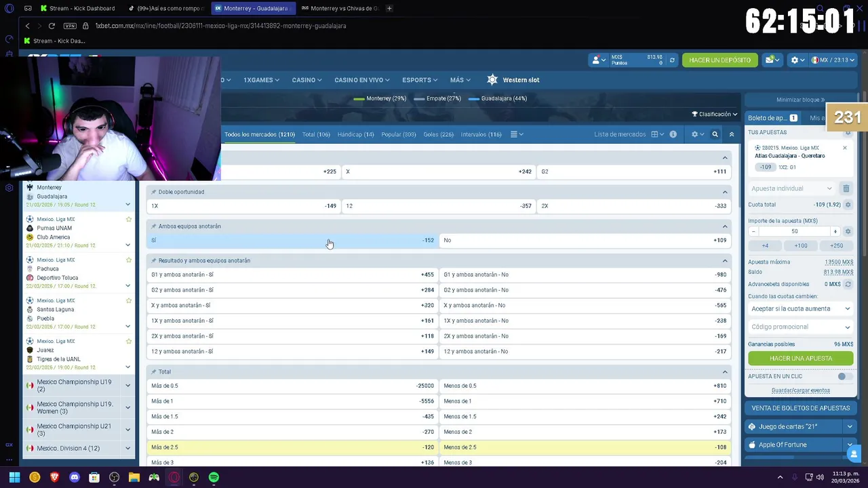
Task: Add +250 to the stake
Action: tap(836, 245)
